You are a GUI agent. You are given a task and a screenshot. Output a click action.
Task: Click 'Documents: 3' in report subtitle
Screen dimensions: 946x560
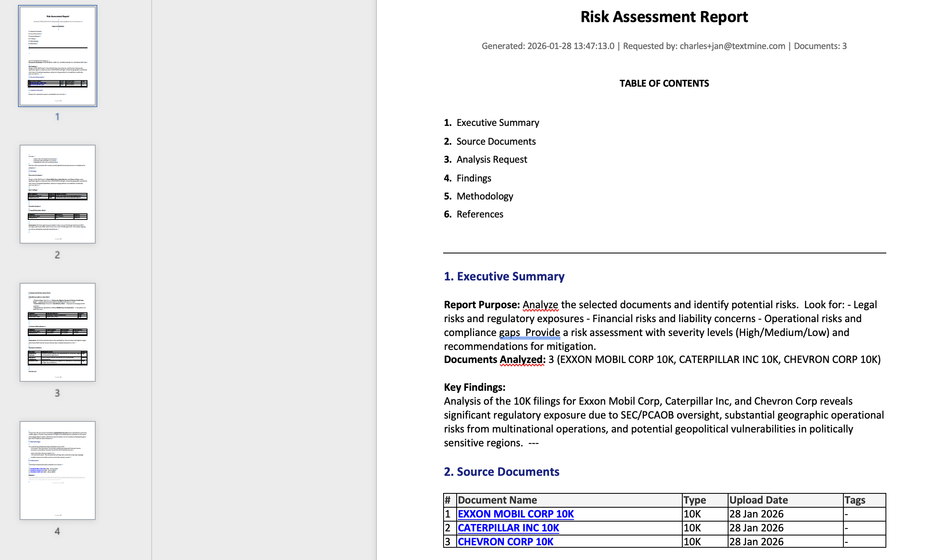click(x=820, y=46)
